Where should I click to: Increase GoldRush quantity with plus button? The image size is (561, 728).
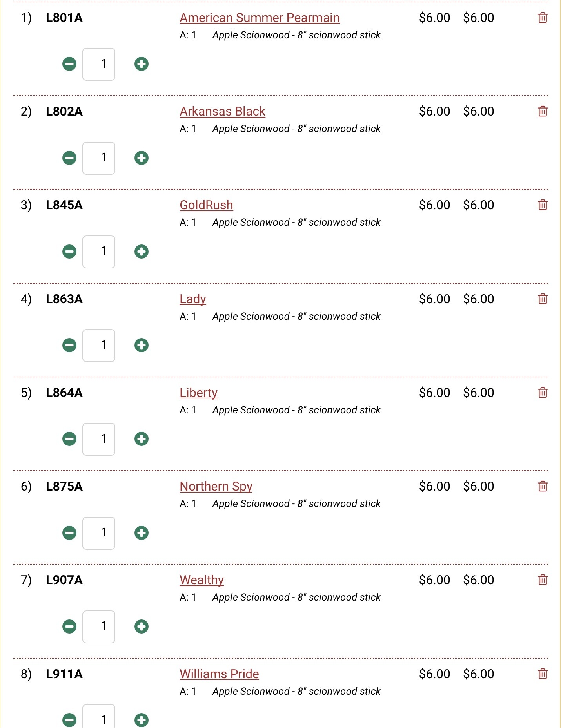tap(142, 252)
